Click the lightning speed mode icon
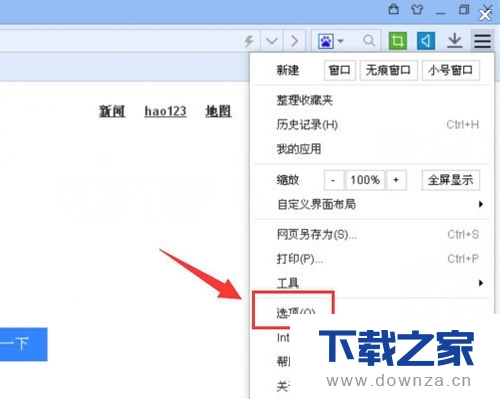 pos(249,41)
